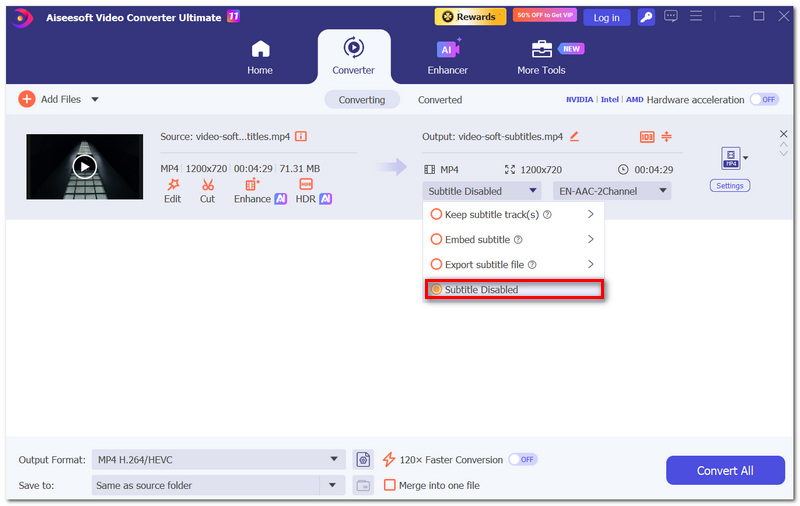
Task: Open source file info icon
Action: 301,136
